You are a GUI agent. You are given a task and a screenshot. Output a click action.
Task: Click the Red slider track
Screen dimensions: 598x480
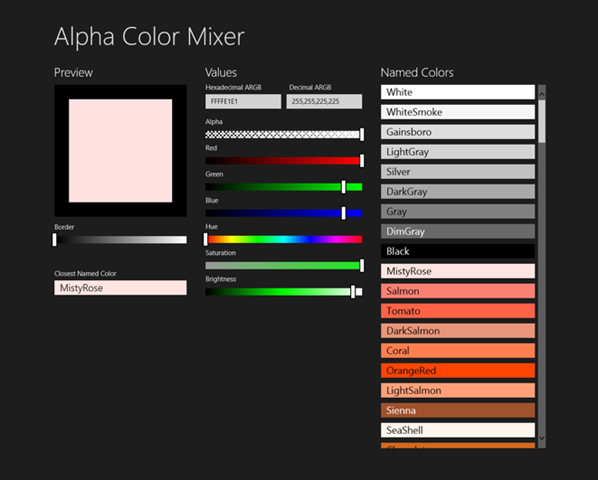[284, 161]
